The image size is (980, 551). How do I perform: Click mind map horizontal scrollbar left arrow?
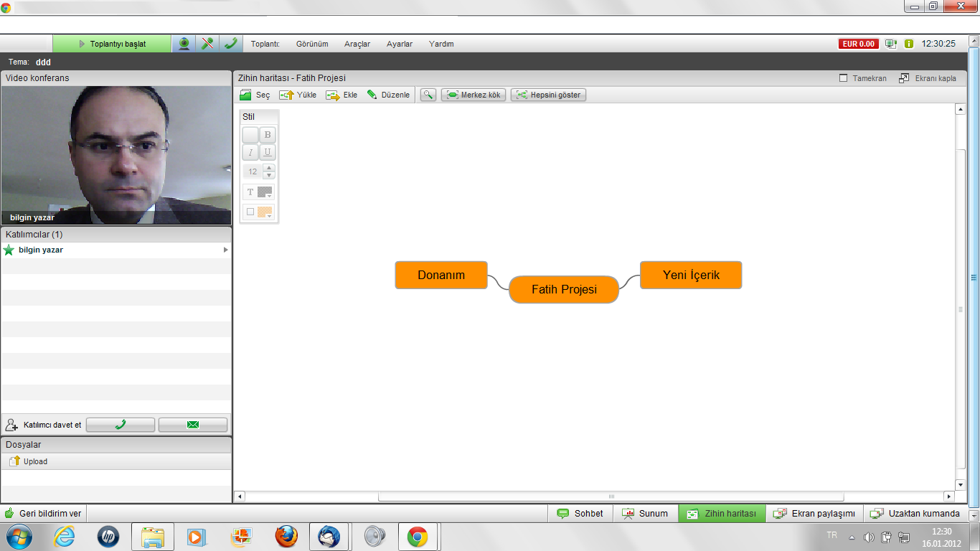pos(240,496)
